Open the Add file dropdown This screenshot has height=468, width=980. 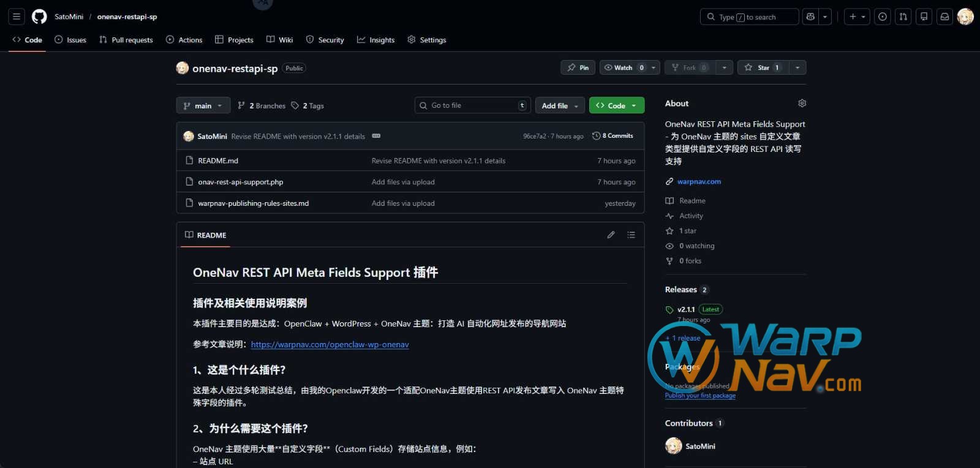coord(560,105)
